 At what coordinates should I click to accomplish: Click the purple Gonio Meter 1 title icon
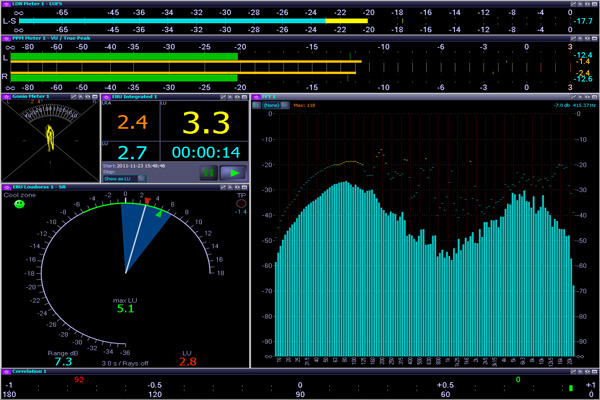(6, 96)
